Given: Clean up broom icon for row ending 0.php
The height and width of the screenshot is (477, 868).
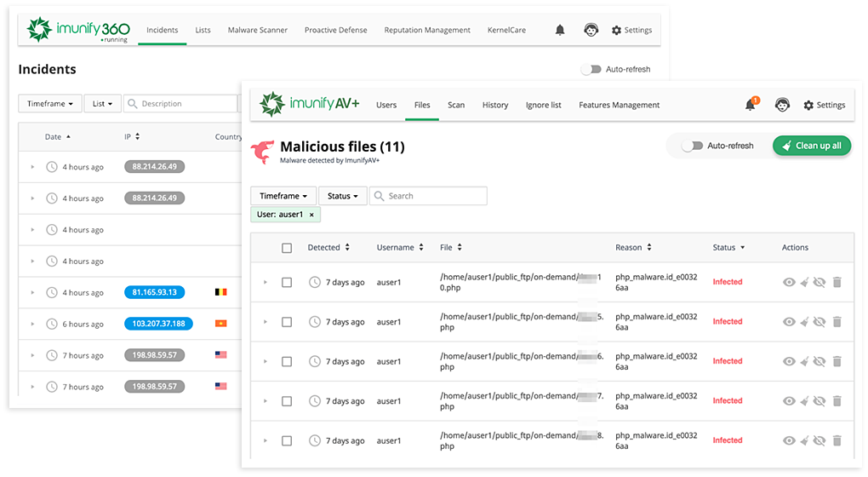Looking at the screenshot, I should [x=804, y=282].
